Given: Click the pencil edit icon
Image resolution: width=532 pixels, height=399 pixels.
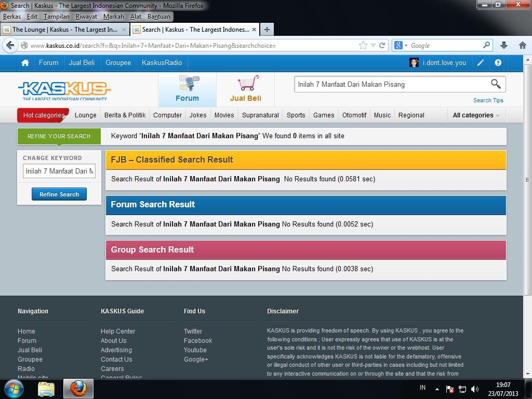Looking at the screenshot, I should [x=481, y=63].
